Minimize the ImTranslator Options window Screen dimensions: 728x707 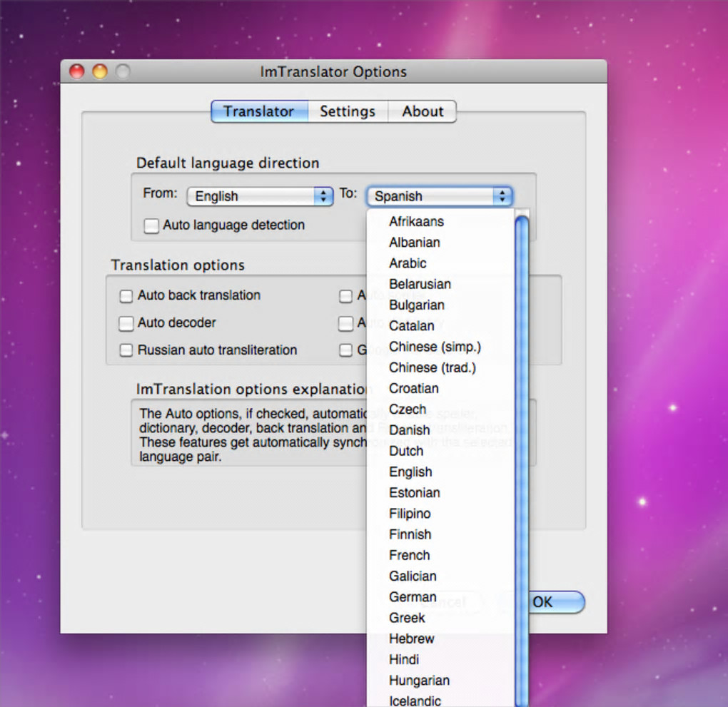point(100,71)
